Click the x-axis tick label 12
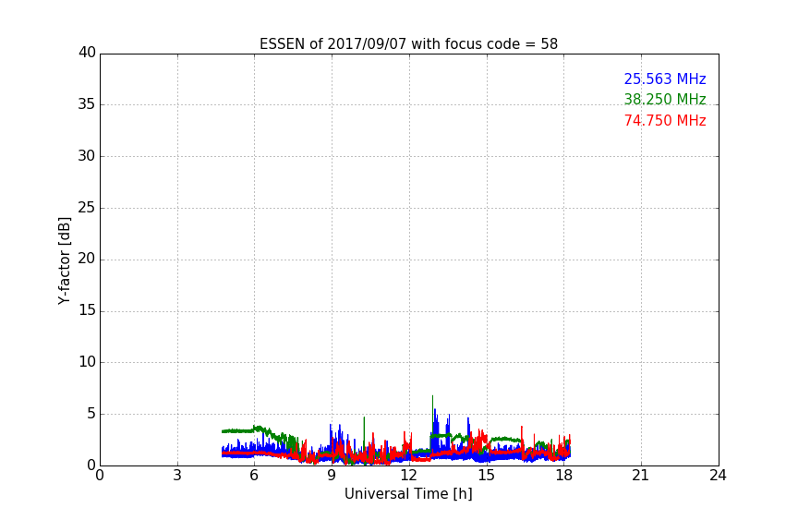Image resolution: width=798 pixels, height=532 pixels. (409, 476)
